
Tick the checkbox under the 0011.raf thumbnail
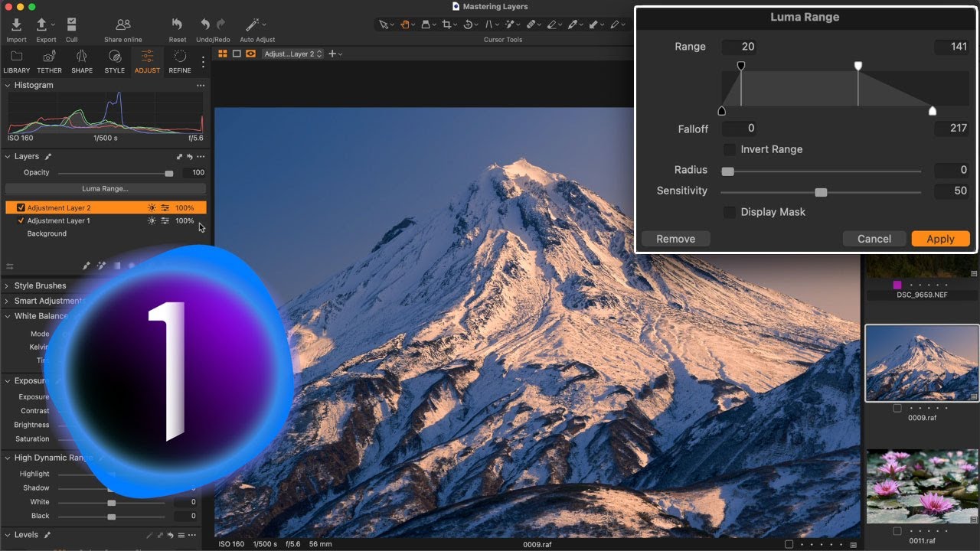click(x=897, y=531)
